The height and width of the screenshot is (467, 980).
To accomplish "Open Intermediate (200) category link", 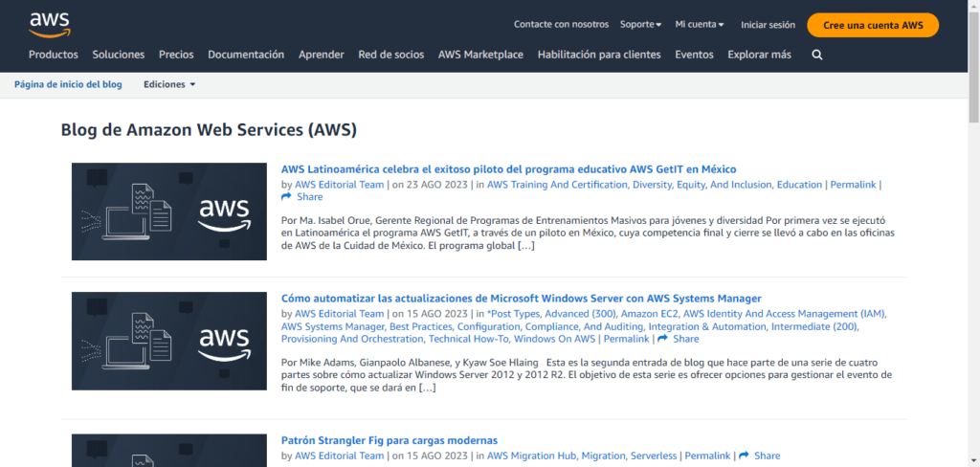I will point(815,326).
